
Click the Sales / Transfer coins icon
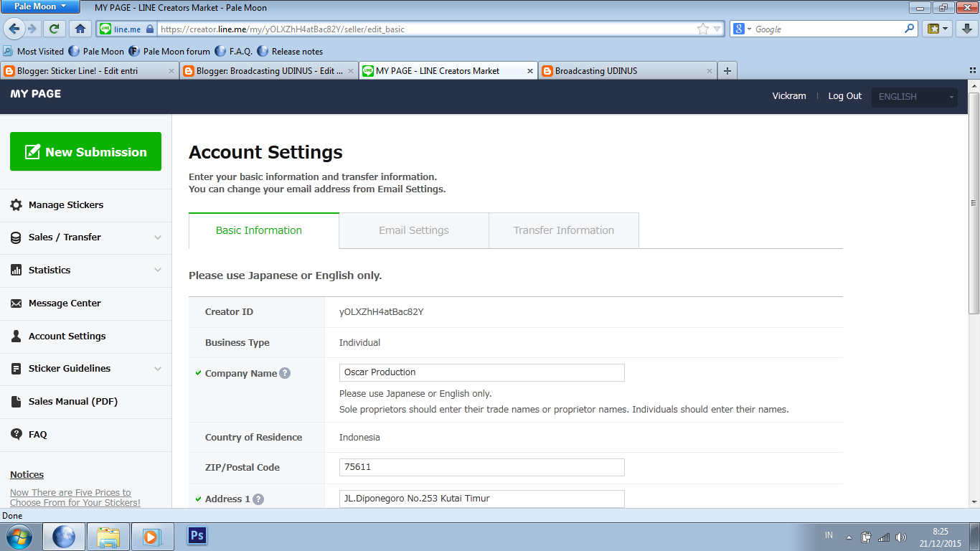pos(16,237)
